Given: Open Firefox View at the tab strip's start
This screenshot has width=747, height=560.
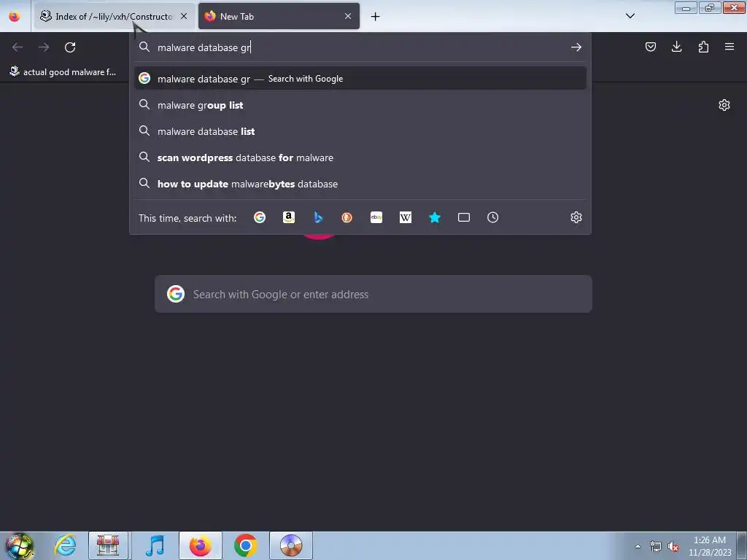Looking at the screenshot, I should (15, 16).
